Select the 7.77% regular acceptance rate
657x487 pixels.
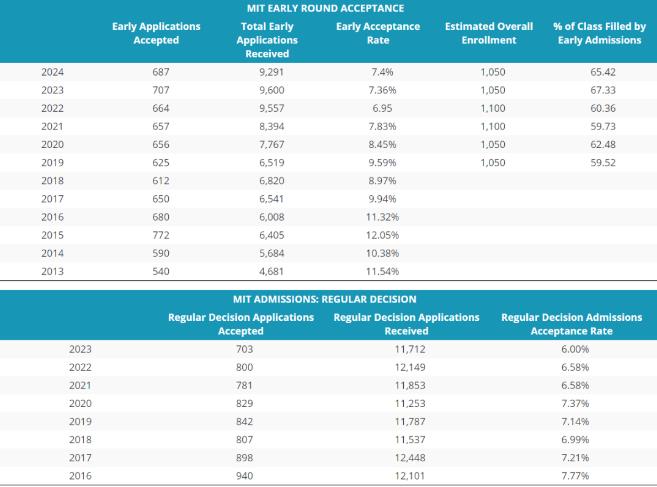[x=575, y=476]
